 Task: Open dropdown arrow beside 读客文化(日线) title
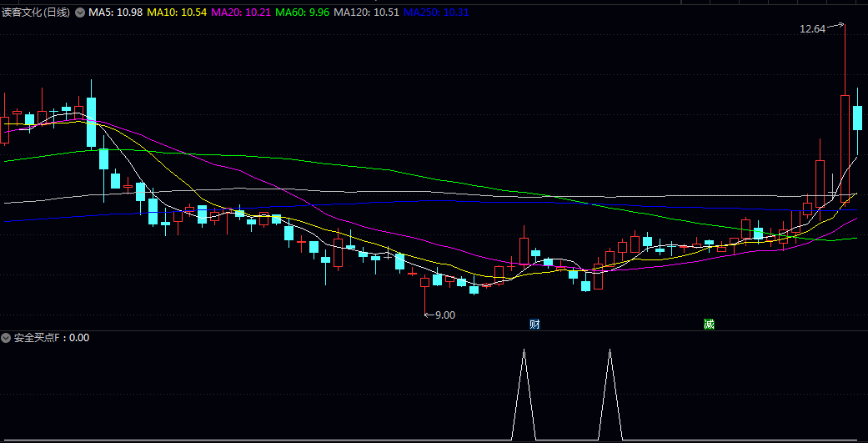click(x=80, y=13)
